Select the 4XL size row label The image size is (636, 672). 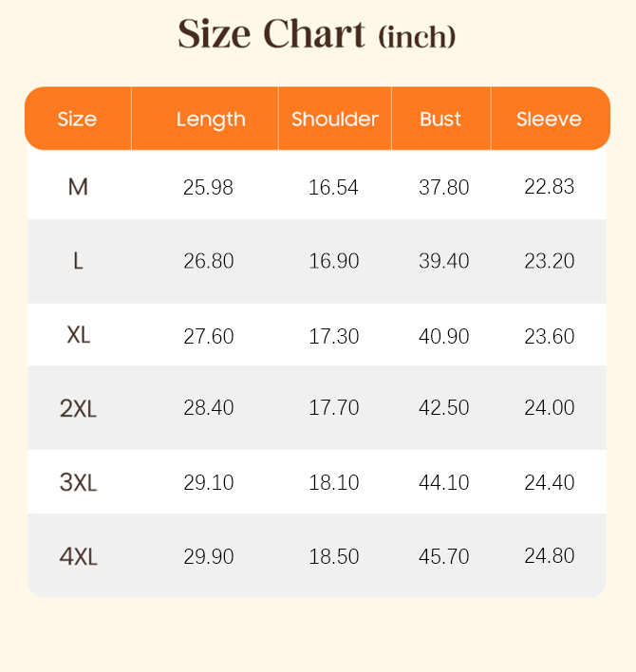(79, 557)
